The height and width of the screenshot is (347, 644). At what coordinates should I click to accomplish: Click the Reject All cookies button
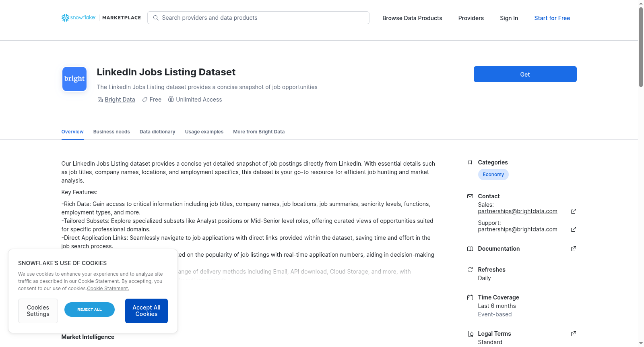89,310
